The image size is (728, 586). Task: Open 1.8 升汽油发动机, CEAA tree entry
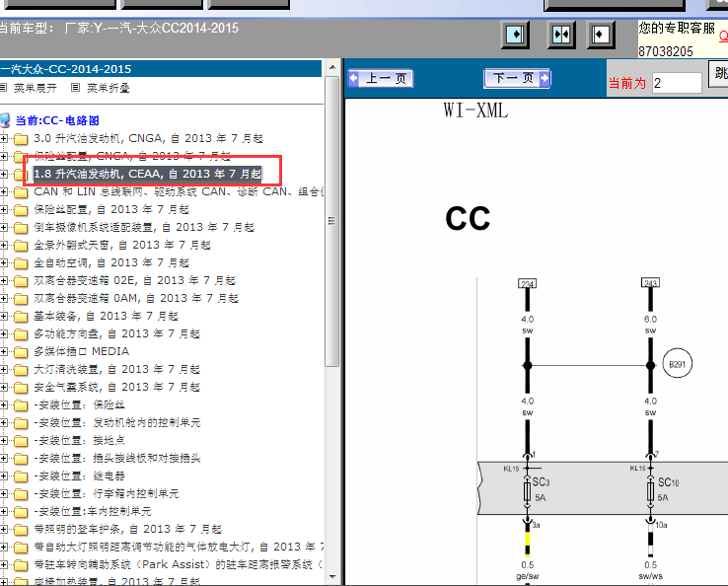coord(148,174)
